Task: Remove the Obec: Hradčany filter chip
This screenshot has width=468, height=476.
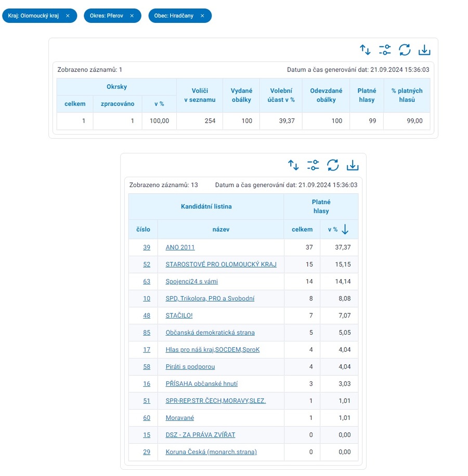Action: (202, 16)
